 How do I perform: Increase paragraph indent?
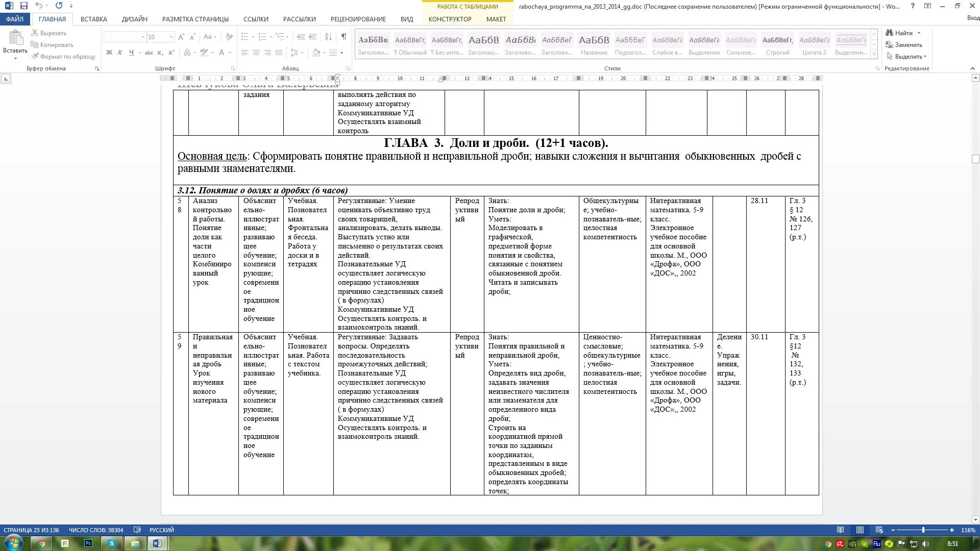[312, 37]
